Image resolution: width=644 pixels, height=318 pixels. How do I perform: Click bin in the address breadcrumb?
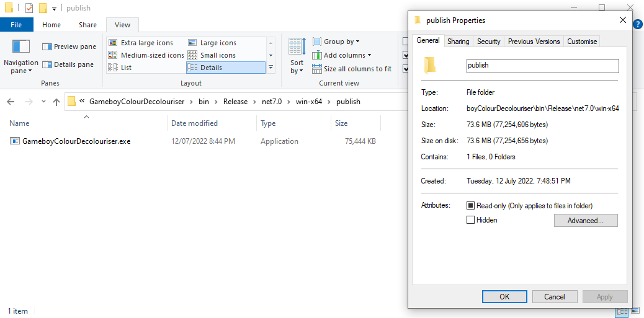pyautogui.click(x=203, y=101)
